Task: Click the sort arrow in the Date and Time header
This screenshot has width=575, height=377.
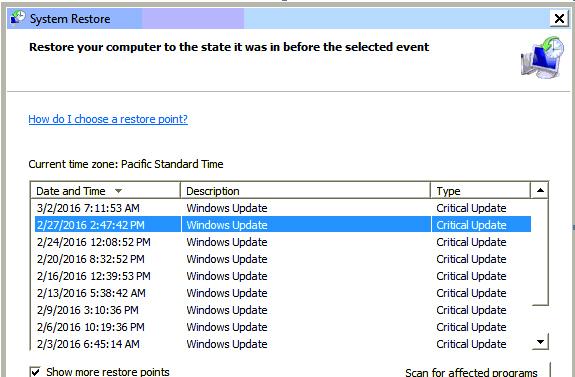Action: (118, 191)
